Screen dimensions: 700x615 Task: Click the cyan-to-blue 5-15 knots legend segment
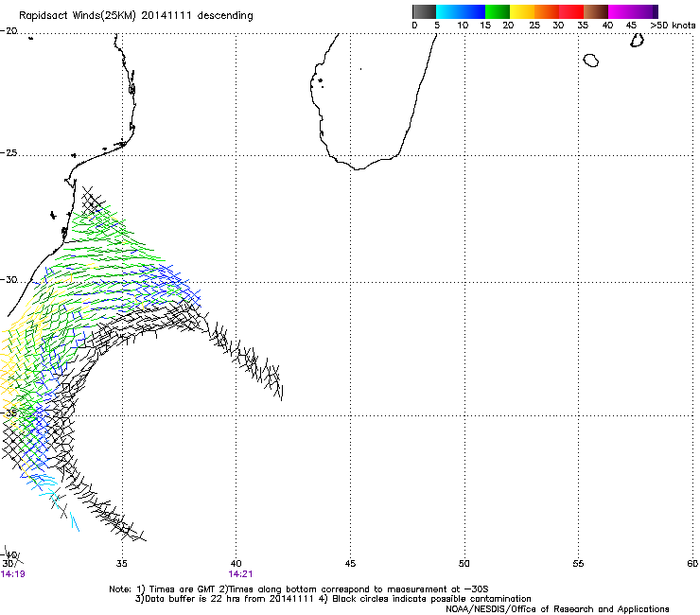[x=461, y=11]
